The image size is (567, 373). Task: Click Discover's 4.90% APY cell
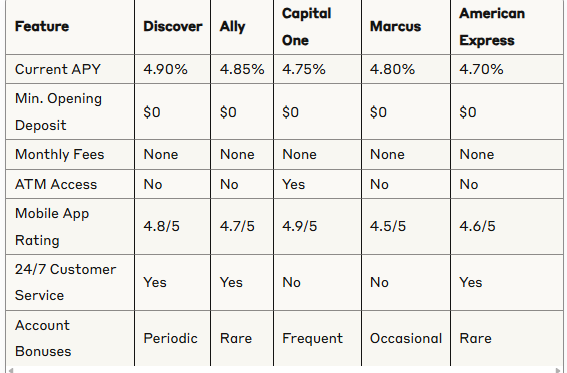pos(172,69)
